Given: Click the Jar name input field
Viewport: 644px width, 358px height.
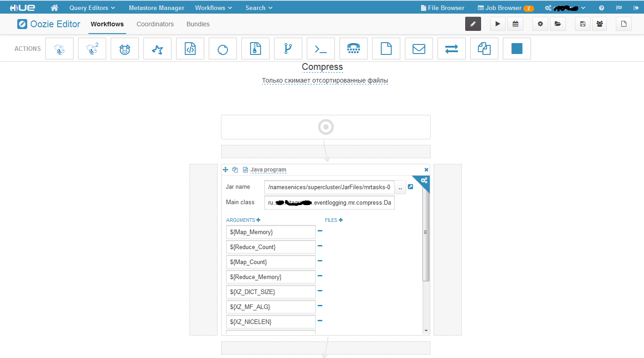Looking at the screenshot, I should point(329,187).
